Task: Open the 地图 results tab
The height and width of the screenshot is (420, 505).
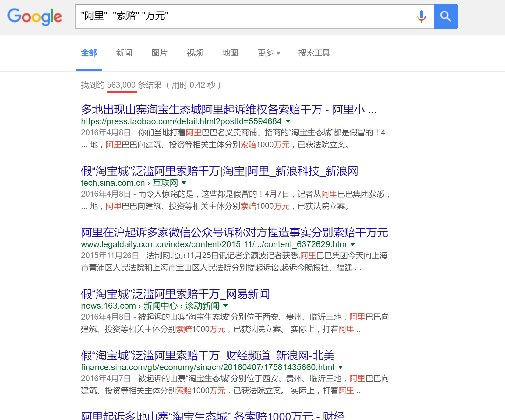Action: 230,53
